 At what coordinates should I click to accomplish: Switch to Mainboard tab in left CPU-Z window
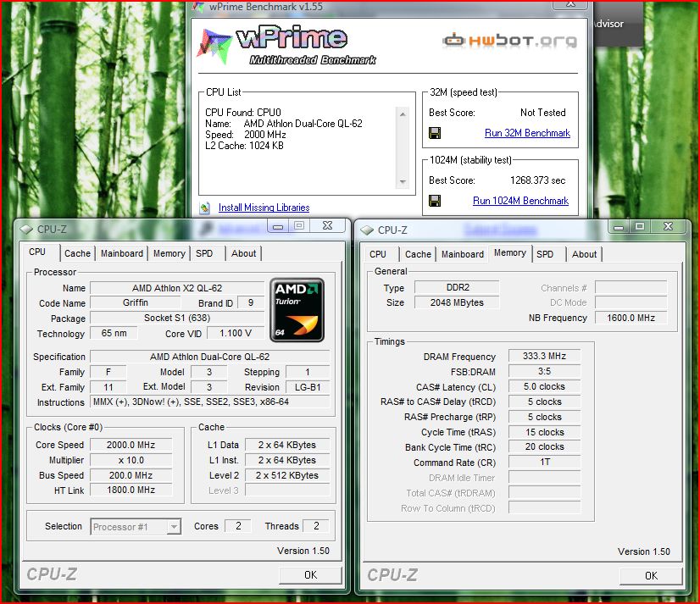(122, 253)
